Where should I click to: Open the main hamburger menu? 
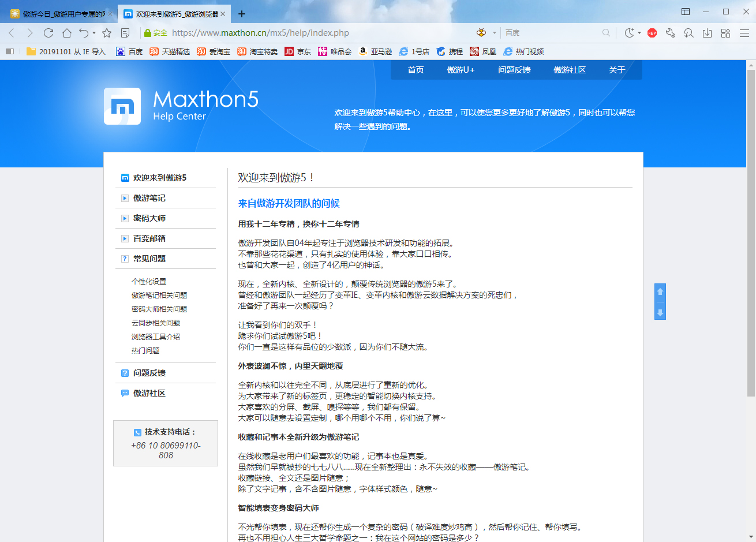(x=745, y=33)
